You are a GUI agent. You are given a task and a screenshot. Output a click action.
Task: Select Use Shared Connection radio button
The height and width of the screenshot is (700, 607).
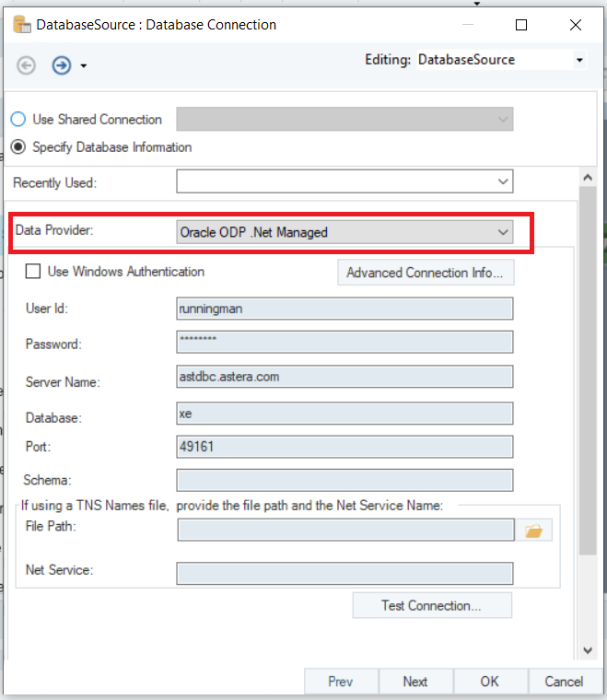pos(18,120)
